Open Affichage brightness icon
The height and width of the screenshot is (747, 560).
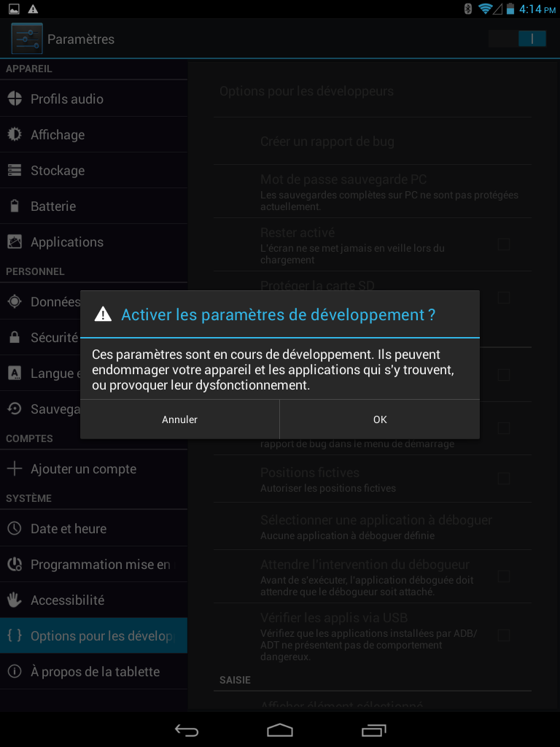pyautogui.click(x=15, y=134)
